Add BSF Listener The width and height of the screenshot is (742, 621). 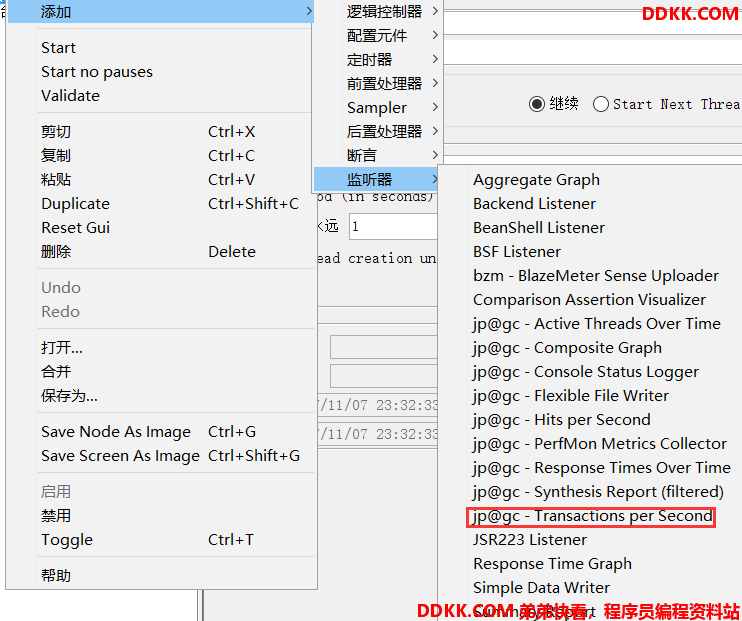pos(517,252)
